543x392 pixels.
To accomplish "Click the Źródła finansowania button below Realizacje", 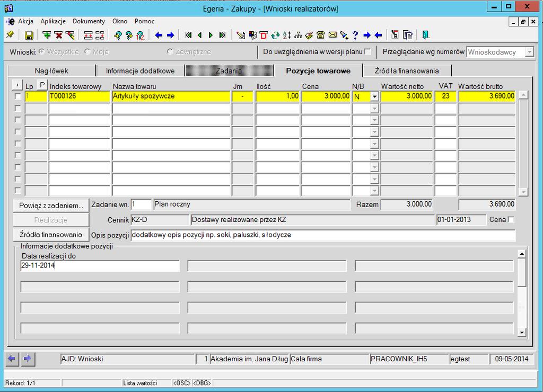I will [51, 235].
